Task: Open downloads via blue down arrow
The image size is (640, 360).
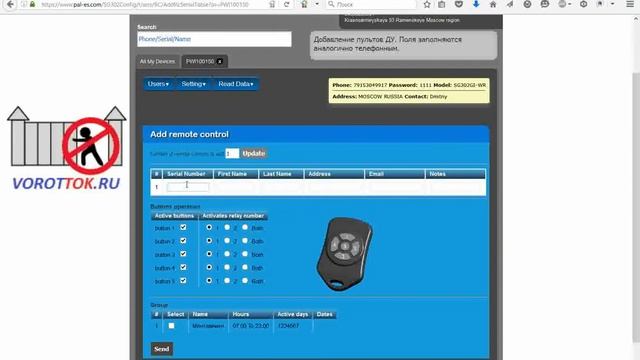Action: (476, 4)
